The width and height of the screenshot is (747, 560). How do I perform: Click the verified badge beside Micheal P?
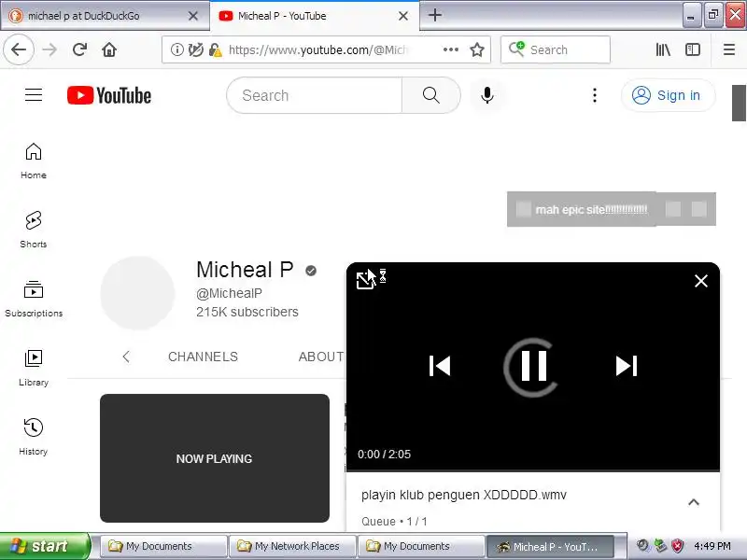pos(311,271)
